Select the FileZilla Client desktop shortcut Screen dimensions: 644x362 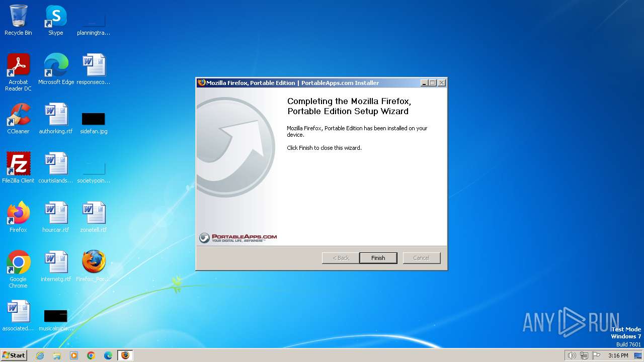18,168
